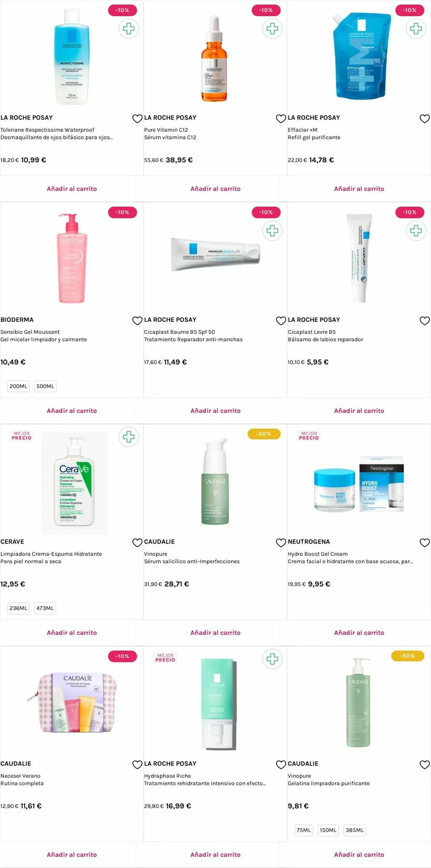
Task: Toggle wishlist heart for Neutrogena Hydro Boost
Action: [424, 542]
